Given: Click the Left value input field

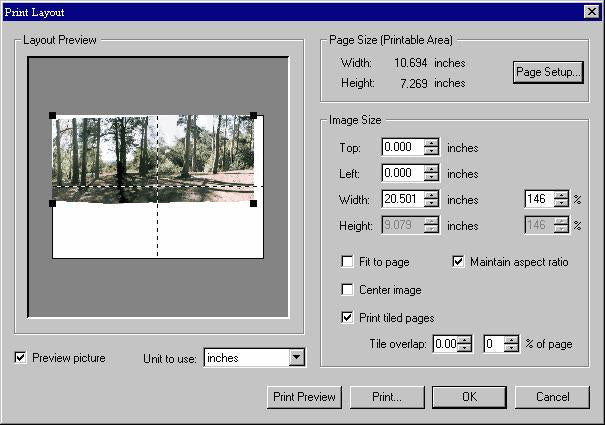Looking at the screenshot, I should pos(403,173).
